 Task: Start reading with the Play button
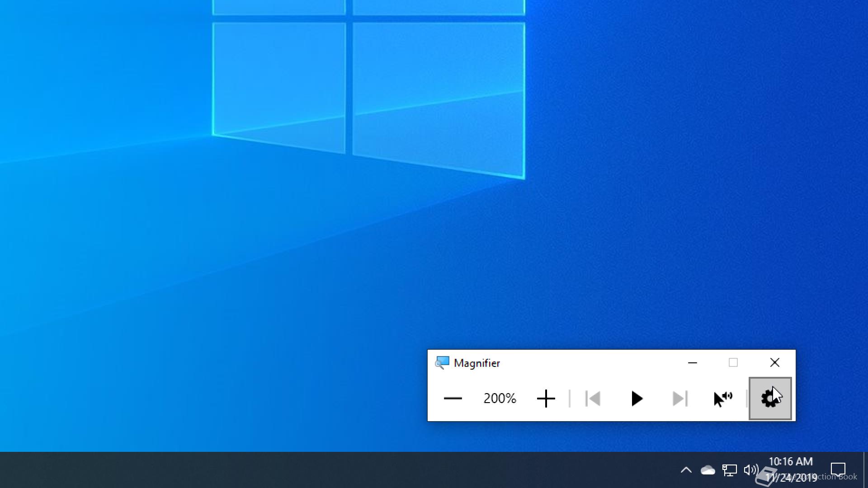pyautogui.click(x=637, y=399)
